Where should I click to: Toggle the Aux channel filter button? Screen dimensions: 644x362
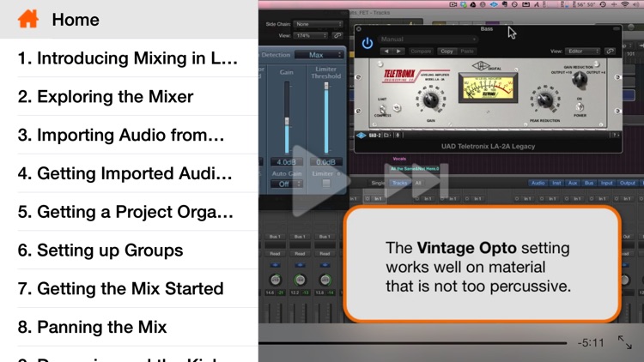coord(573,183)
